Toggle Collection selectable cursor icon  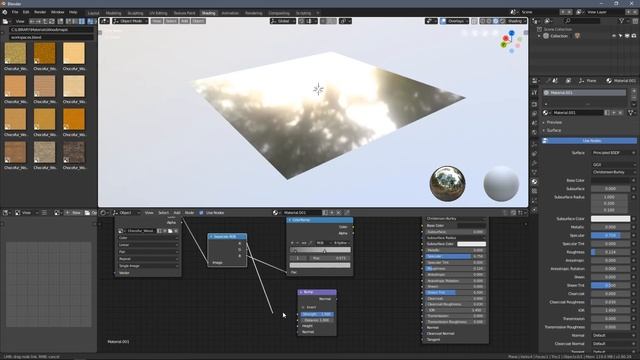tap(620, 36)
